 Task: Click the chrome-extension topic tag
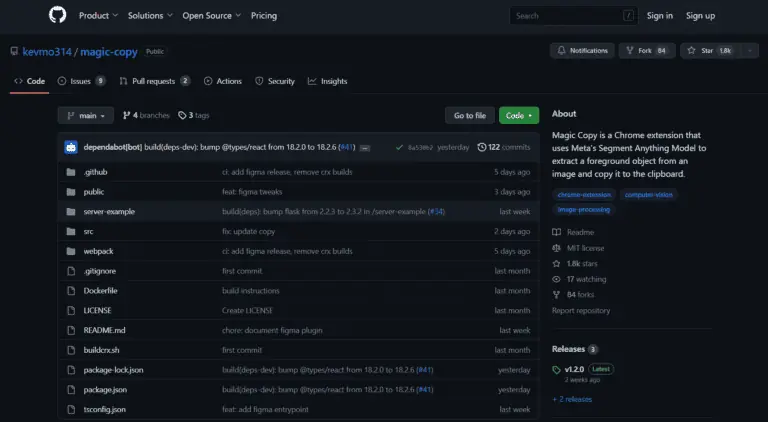(584, 195)
